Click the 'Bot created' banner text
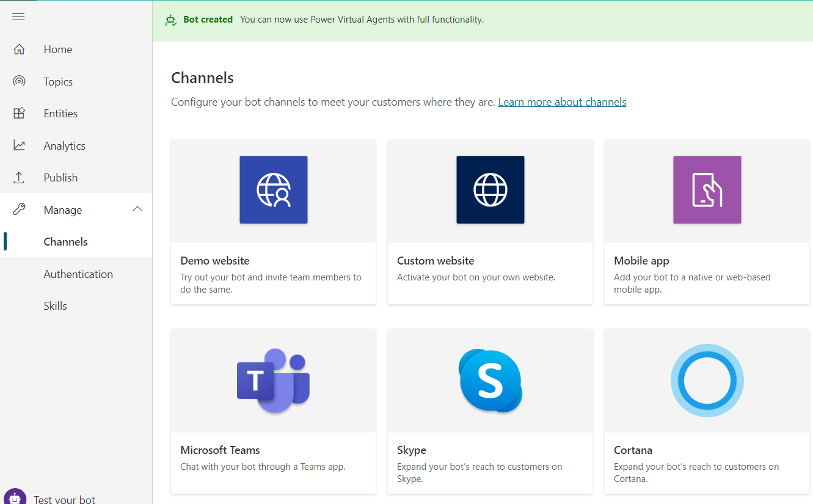 click(208, 20)
